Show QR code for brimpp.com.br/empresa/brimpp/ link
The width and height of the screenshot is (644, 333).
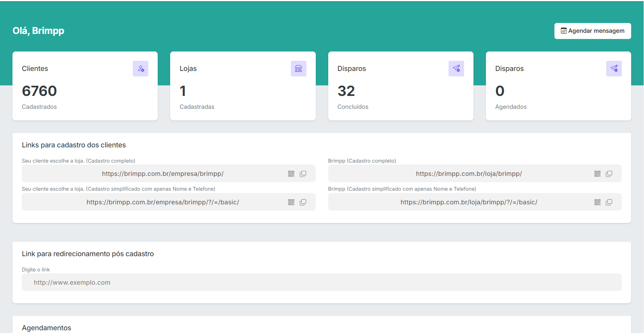pos(291,174)
